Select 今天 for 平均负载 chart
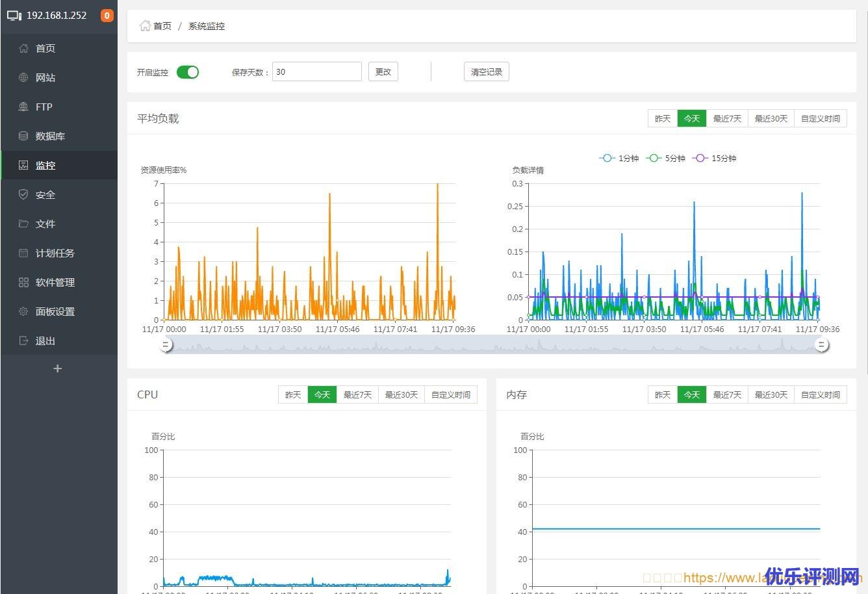 (x=691, y=118)
